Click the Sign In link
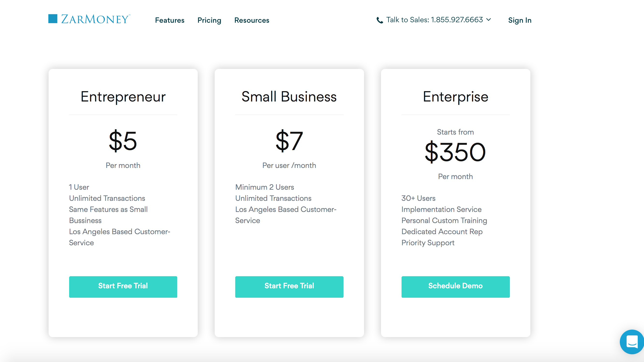644x362 pixels. pos(520,20)
